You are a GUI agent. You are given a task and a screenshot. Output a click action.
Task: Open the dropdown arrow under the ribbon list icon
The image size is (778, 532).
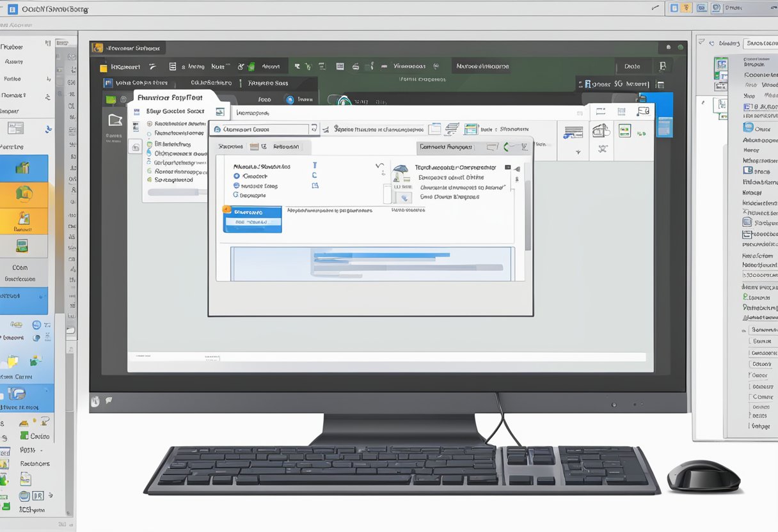578,152
